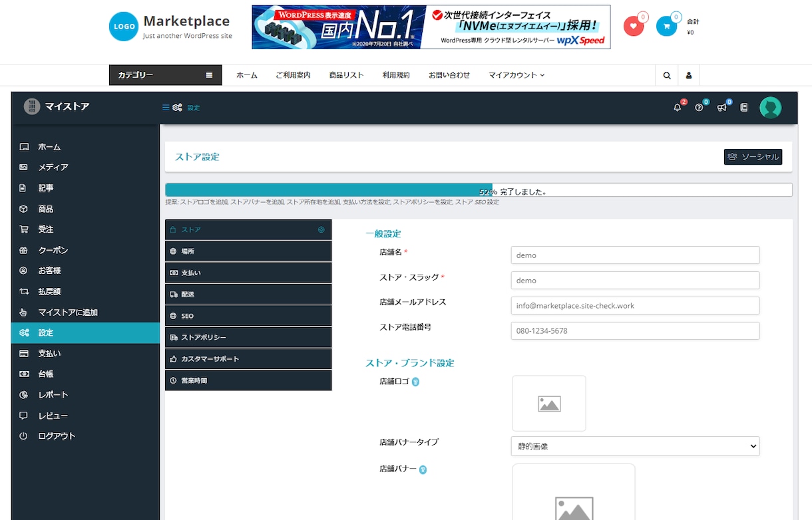Screen dimensions: 812x520
Task: Open the shopping cart icon
Action: click(x=666, y=26)
